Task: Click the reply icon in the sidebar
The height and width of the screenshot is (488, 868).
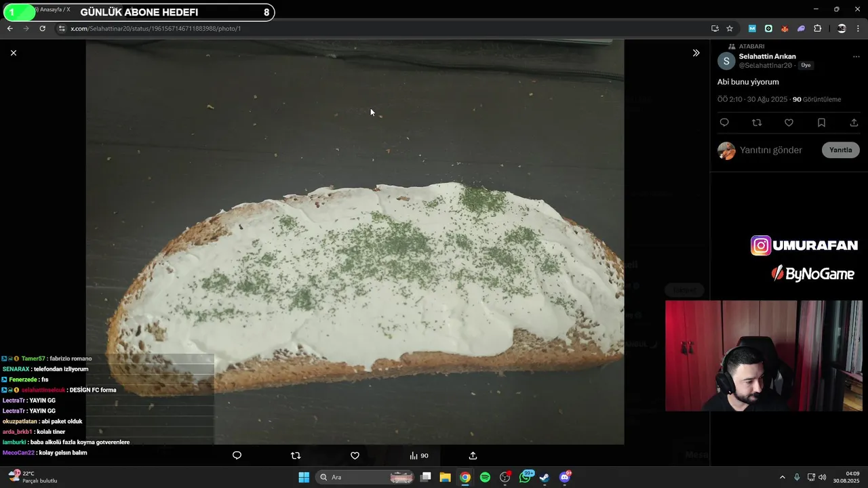Action: coord(724,123)
